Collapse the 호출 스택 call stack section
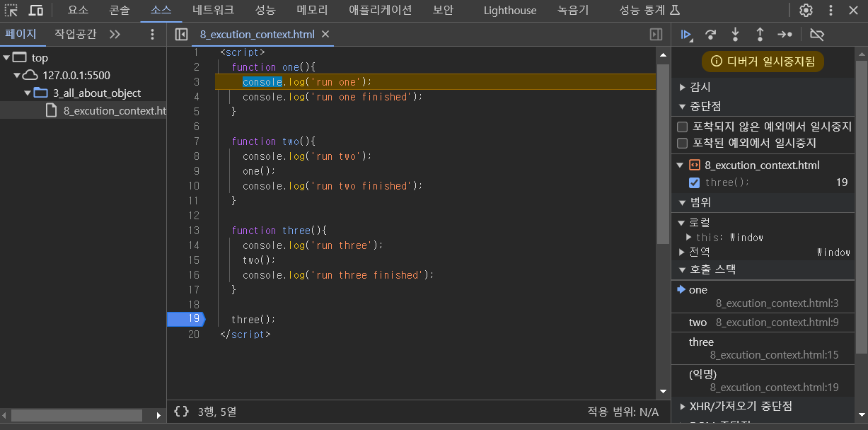 (x=683, y=269)
